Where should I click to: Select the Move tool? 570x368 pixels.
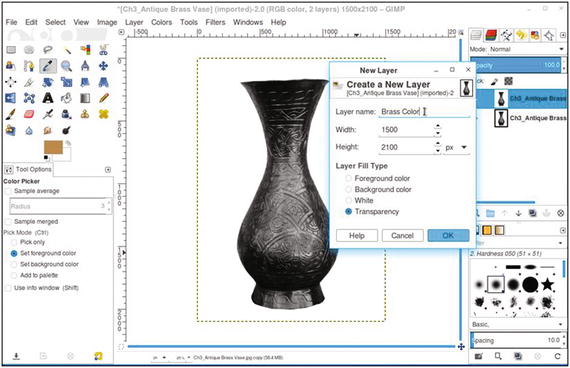pyautogui.click(x=104, y=66)
